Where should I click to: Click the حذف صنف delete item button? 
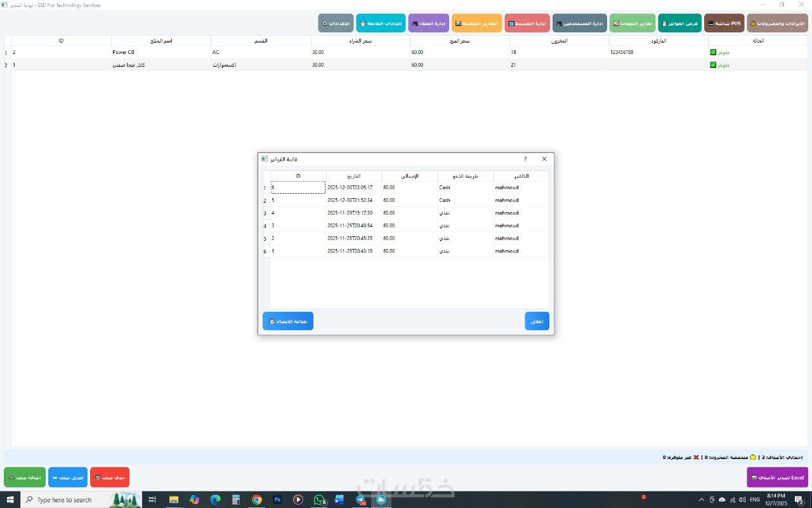click(110, 478)
